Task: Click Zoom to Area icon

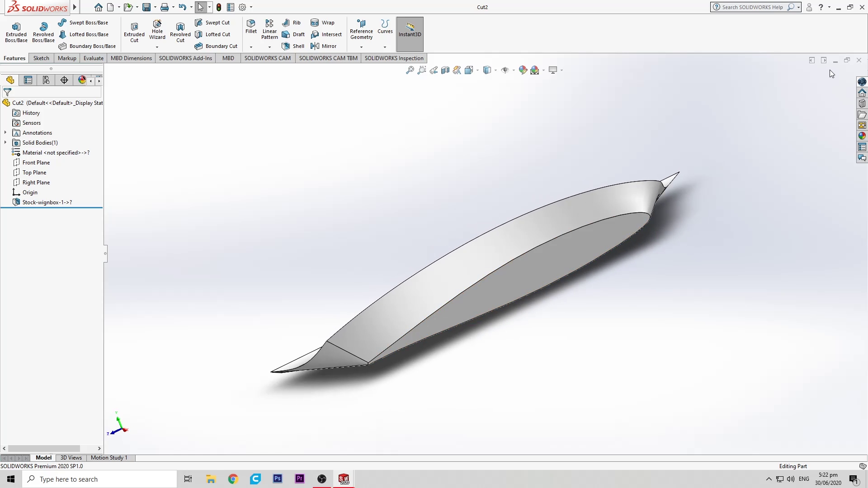Action: tap(422, 70)
